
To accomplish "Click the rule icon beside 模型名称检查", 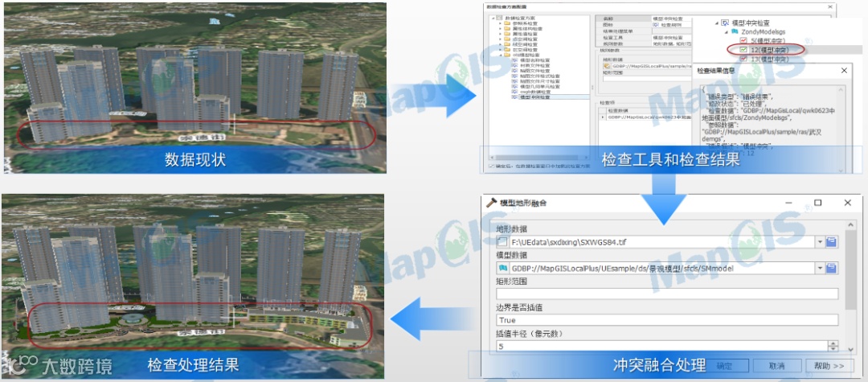I will 515,60.
